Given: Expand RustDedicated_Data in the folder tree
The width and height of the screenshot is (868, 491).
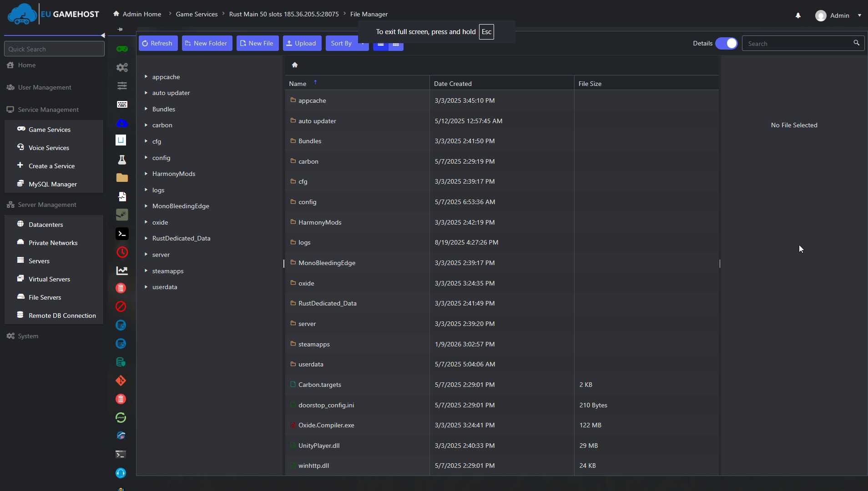Looking at the screenshot, I should pos(146,238).
